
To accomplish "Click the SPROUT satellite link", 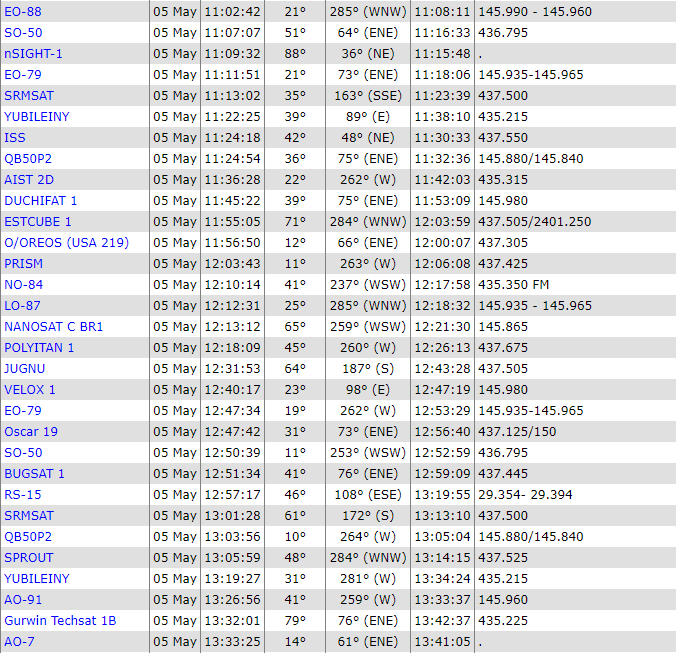I will 29,557.
